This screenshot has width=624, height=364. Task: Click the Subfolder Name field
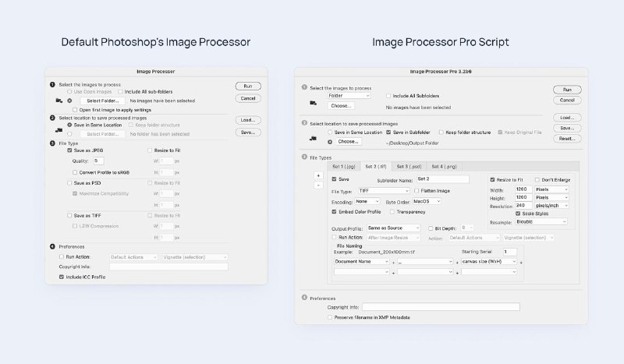pos(442,179)
